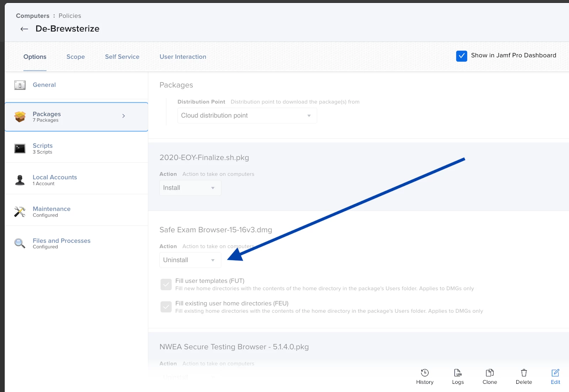569x392 pixels.
Task: Click the Scripts terminal icon
Action: pos(20,148)
